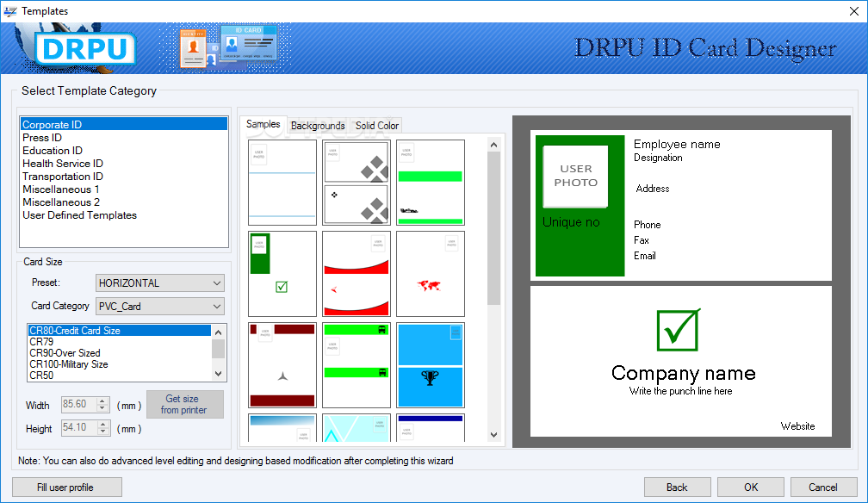This screenshot has height=503, width=868.
Task: Select the red world map template
Action: (x=431, y=274)
